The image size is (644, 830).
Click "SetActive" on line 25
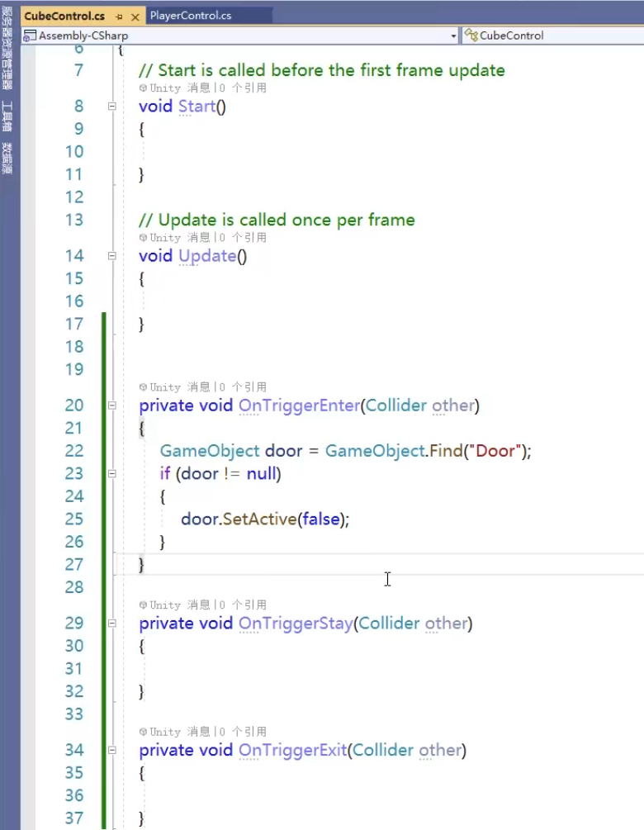coord(260,519)
